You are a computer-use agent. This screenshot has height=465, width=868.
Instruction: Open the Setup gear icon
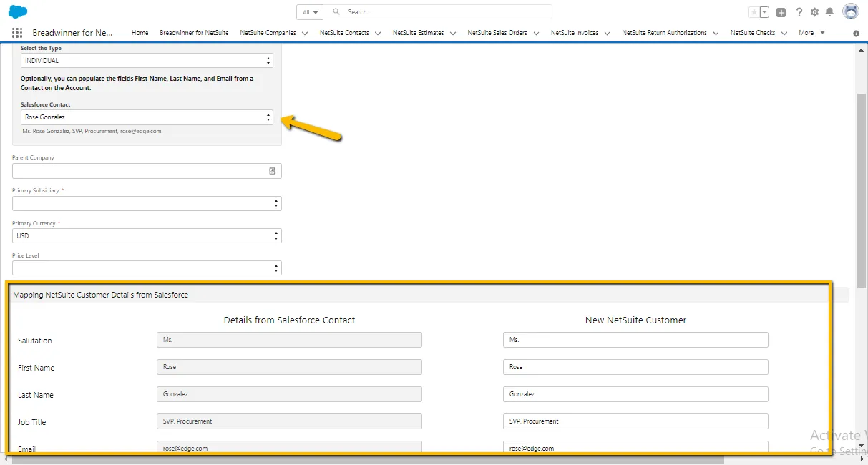(814, 12)
